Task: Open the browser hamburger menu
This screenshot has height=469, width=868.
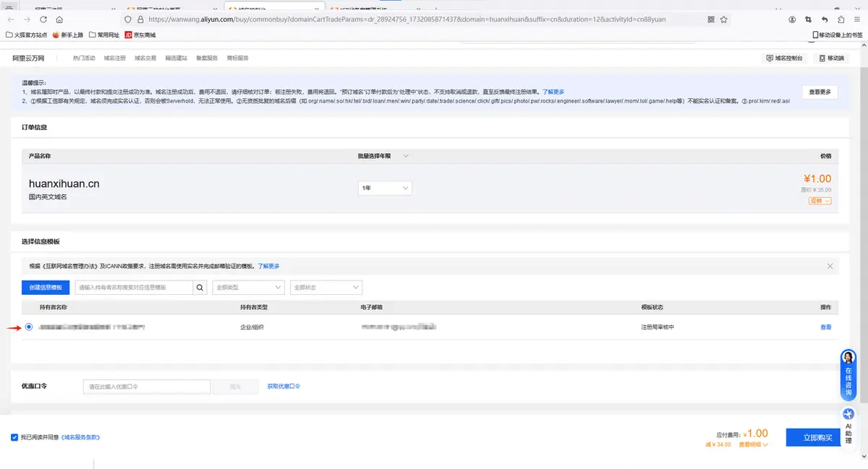Action: point(857,20)
